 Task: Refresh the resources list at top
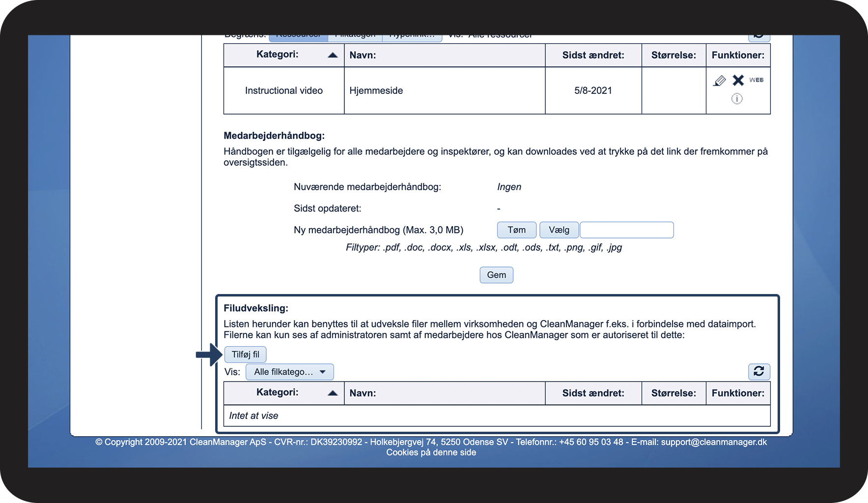click(759, 36)
